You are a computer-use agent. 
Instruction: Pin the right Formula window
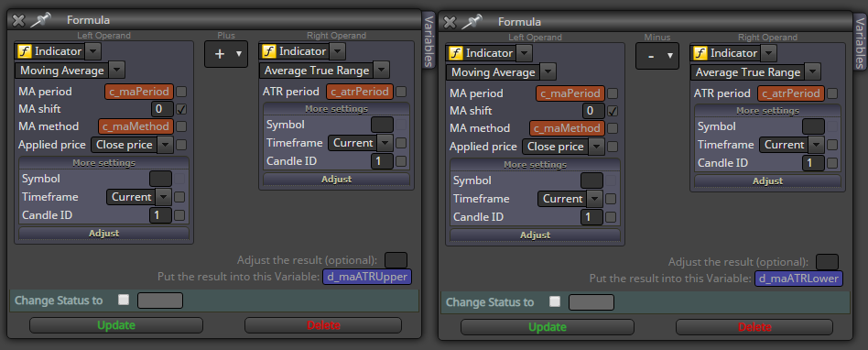pos(472,22)
